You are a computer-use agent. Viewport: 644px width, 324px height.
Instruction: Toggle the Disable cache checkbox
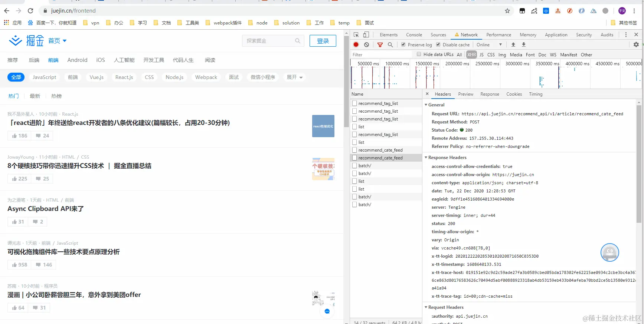438,44
